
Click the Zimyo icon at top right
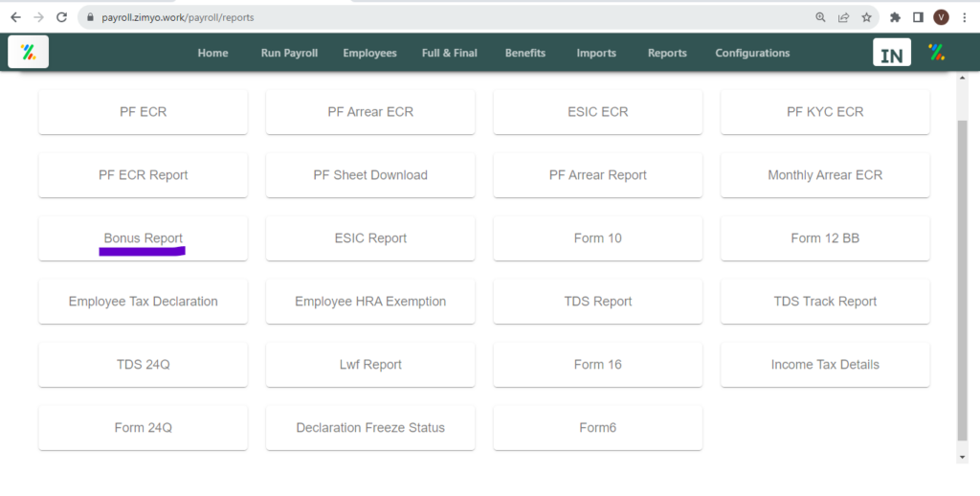[936, 53]
